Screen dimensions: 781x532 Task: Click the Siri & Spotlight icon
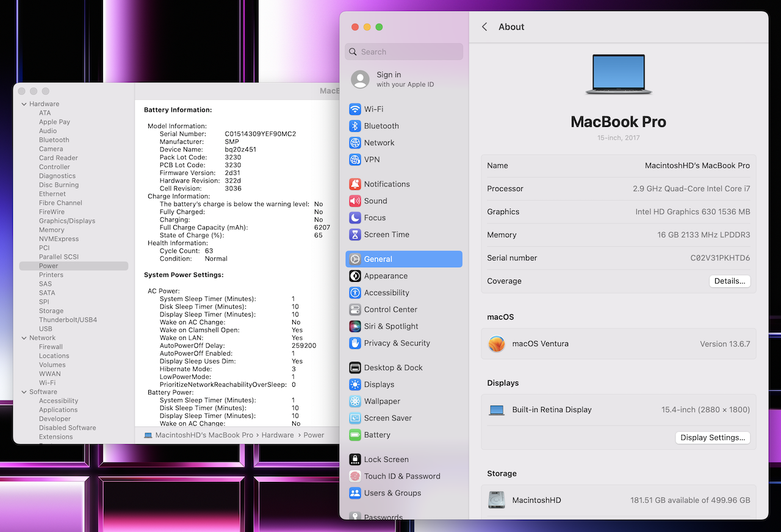355,326
